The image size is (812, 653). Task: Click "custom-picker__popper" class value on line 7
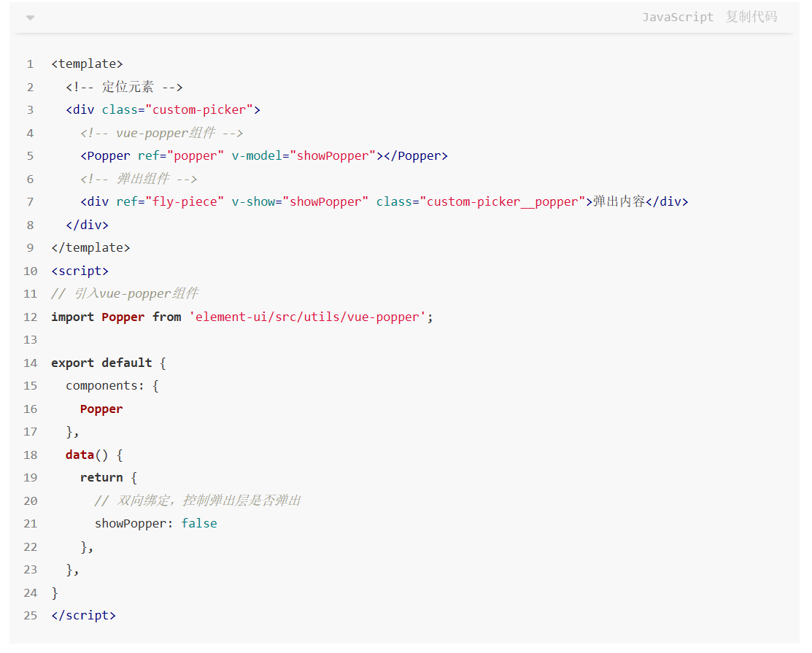click(x=503, y=202)
